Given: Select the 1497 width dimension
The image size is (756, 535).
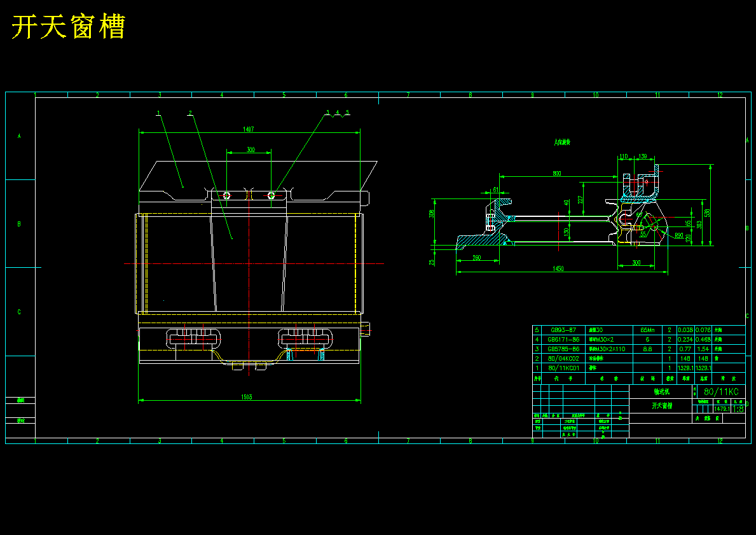Looking at the screenshot, I should click(x=249, y=129).
